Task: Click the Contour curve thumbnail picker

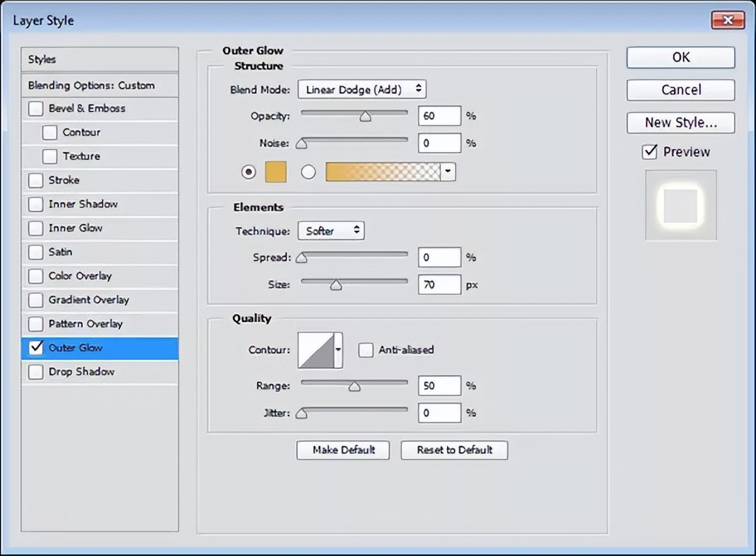Action: click(x=317, y=350)
